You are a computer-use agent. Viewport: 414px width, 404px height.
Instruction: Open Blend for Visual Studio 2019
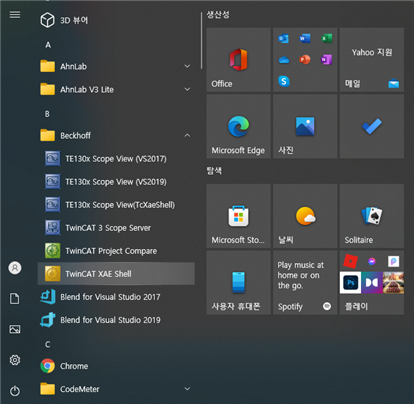116,320
